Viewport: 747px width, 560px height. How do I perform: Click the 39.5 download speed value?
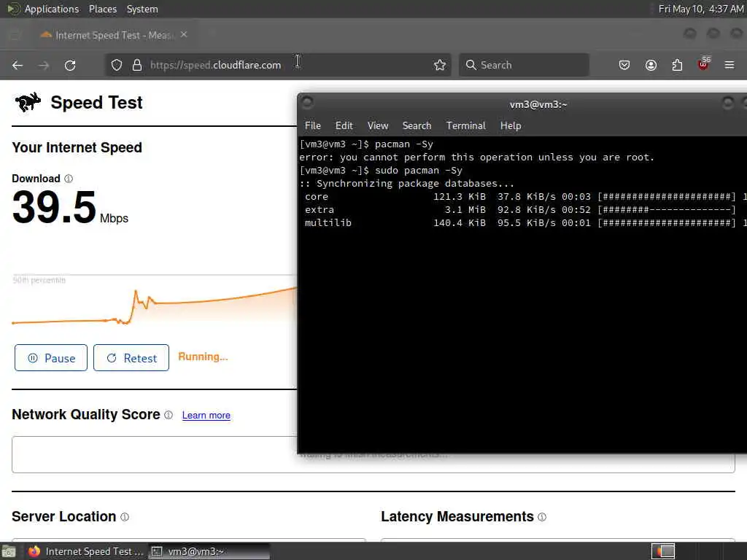[x=54, y=207]
